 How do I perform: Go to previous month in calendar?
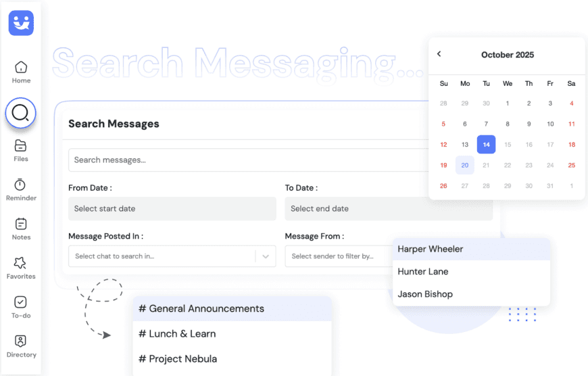tap(439, 54)
